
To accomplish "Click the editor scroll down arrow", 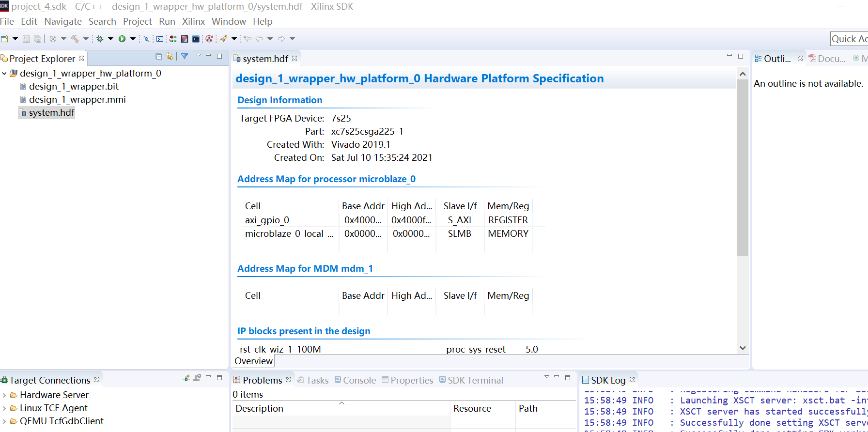I will coord(743,348).
